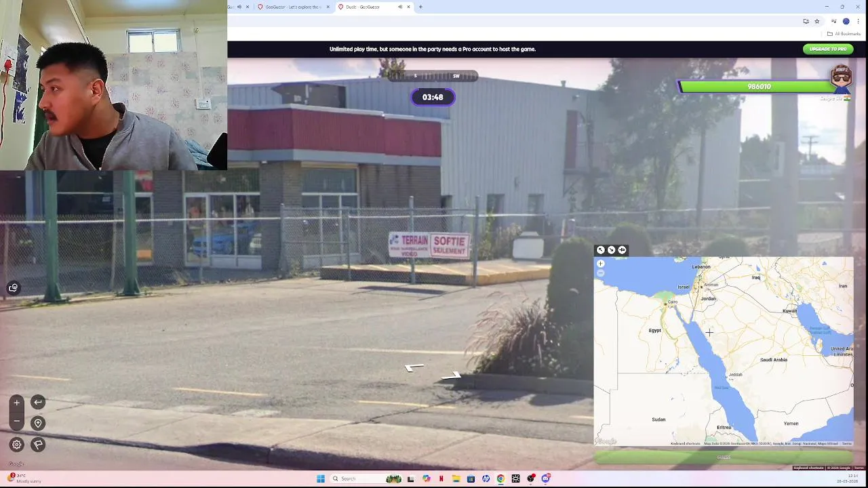Open the weather widget in taskbar
Viewport: 868px width, 488px height.
(x=24, y=479)
